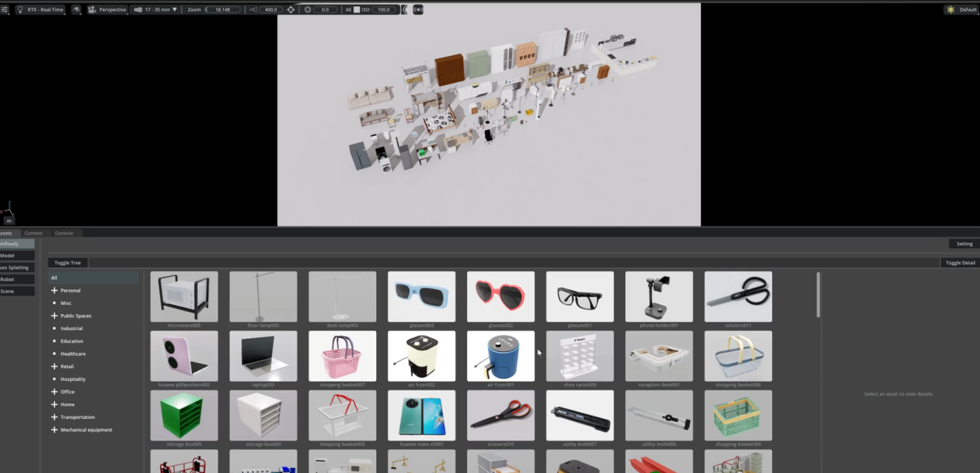
Task: Switch to the Console tab
Action: click(64, 233)
